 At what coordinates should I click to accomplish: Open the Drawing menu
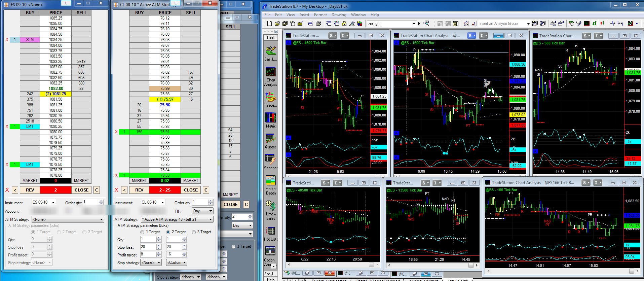(339, 15)
